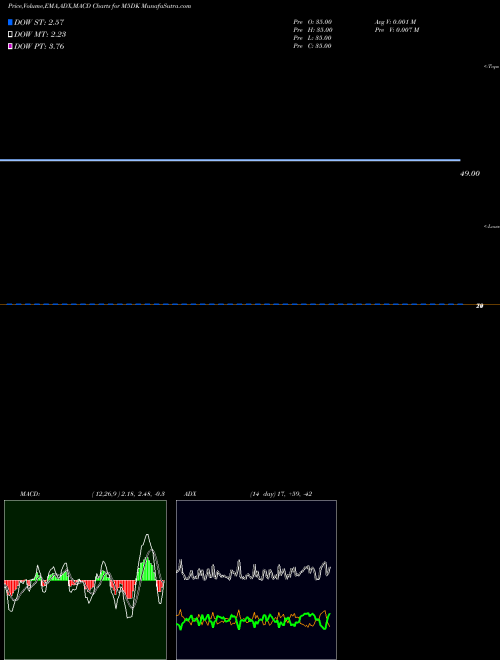500x660 pixels.
Task: Click the 'Pre C: 33.00' value
Action: pos(312,46)
